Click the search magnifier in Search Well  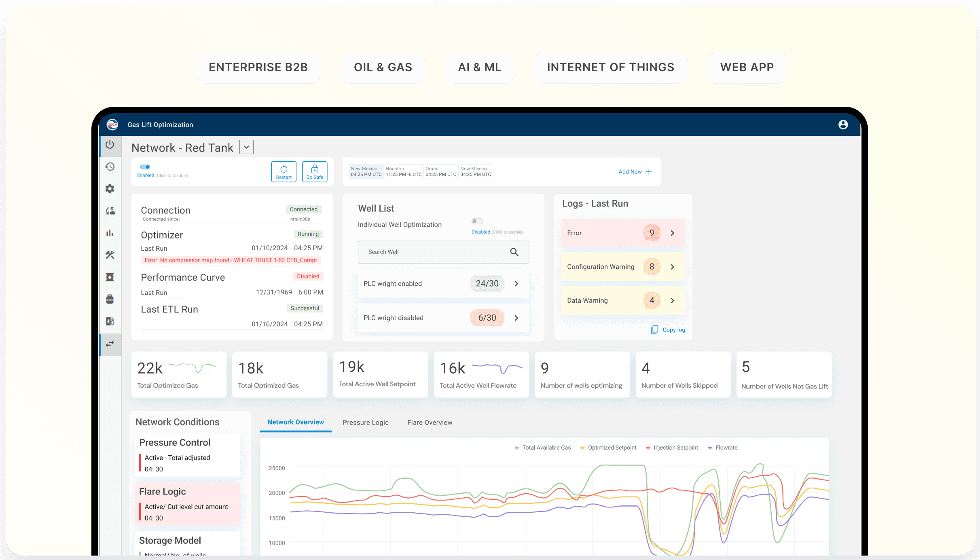click(514, 252)
